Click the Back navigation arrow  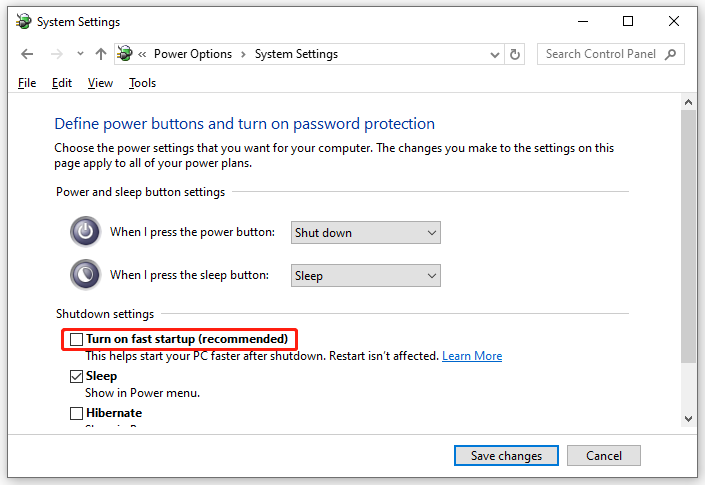pos(27,54)
